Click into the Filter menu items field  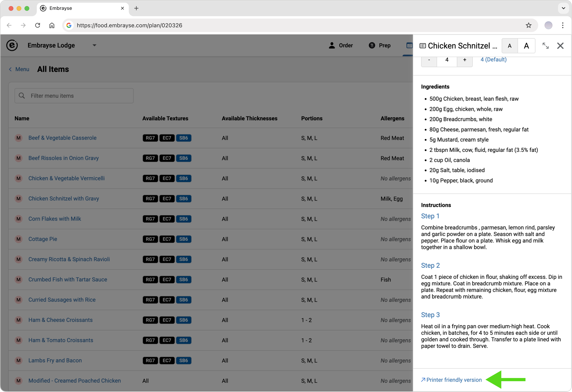point(74,96)
